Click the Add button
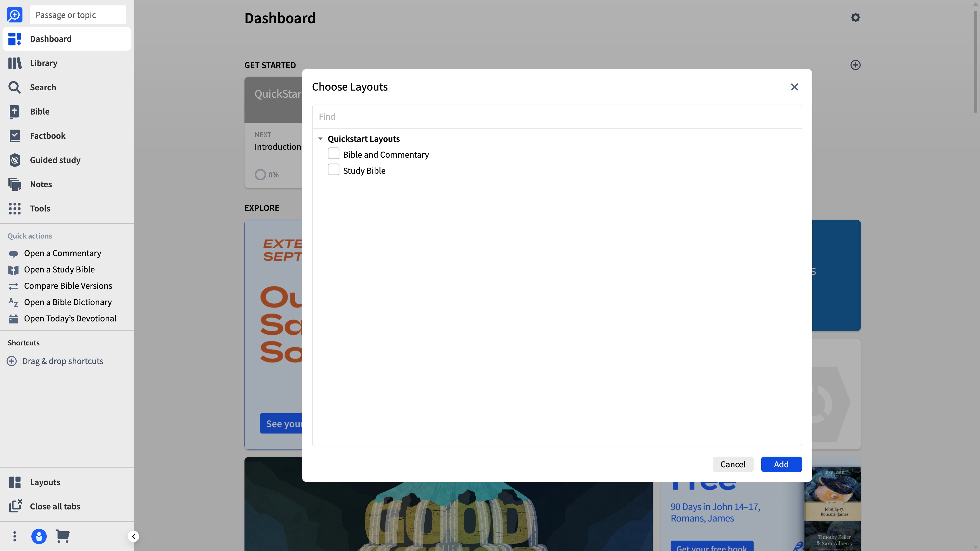This screenshot has height=551, width=980. (x=781, y=464)
